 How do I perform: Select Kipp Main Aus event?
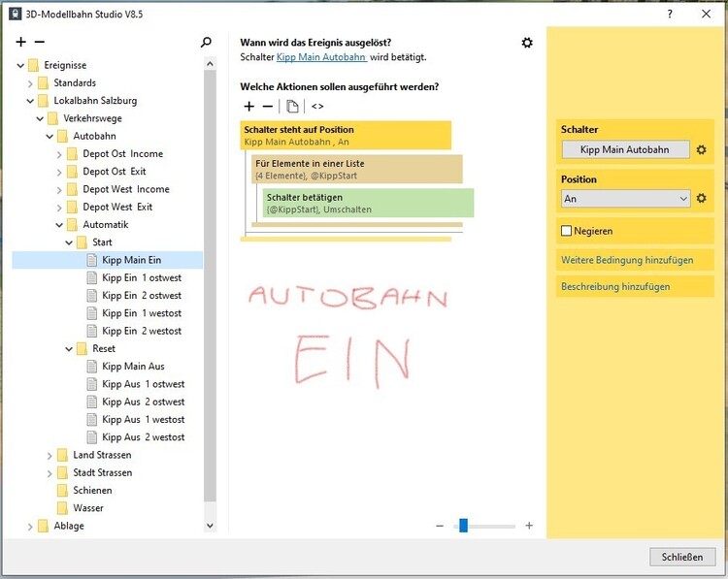[x=133, y=367]
